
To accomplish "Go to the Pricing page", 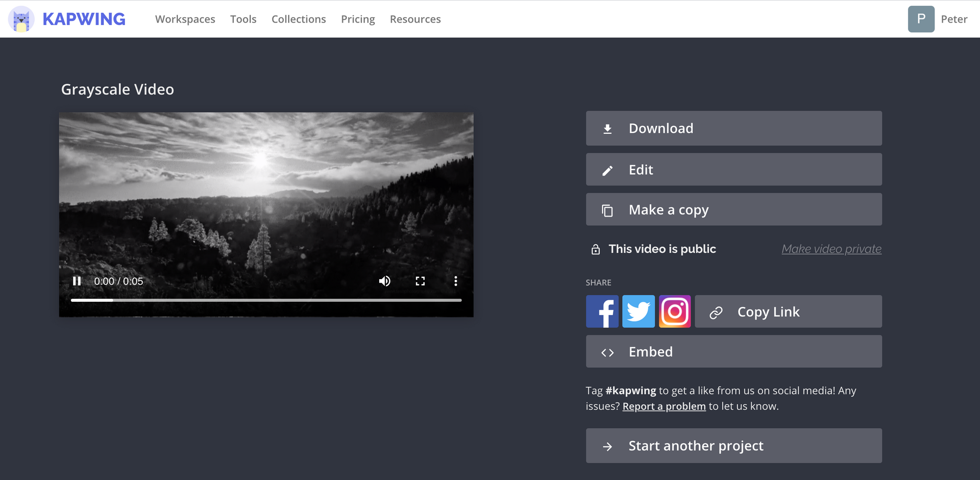I will (x=358, y=19).
